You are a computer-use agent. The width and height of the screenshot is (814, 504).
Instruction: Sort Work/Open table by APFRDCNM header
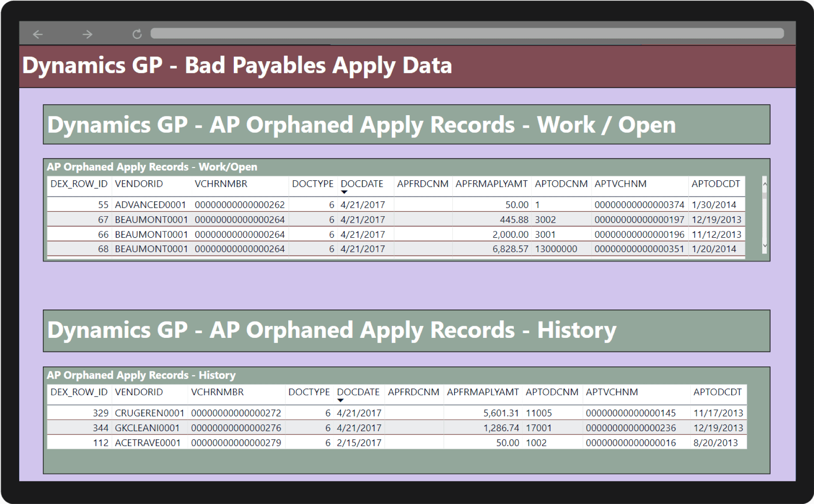pos(423,184)
